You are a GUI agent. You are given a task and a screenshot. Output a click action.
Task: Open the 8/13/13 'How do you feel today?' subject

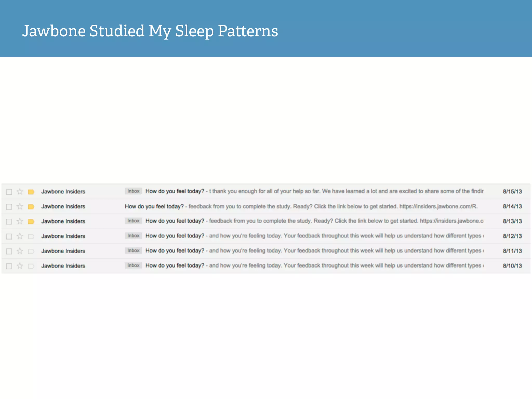tap(175, 221)
